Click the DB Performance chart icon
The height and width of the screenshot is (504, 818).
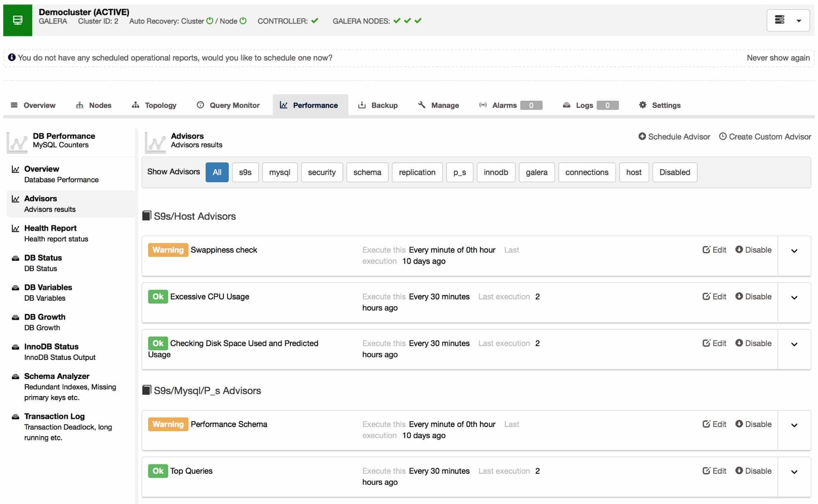click(17, 142)
